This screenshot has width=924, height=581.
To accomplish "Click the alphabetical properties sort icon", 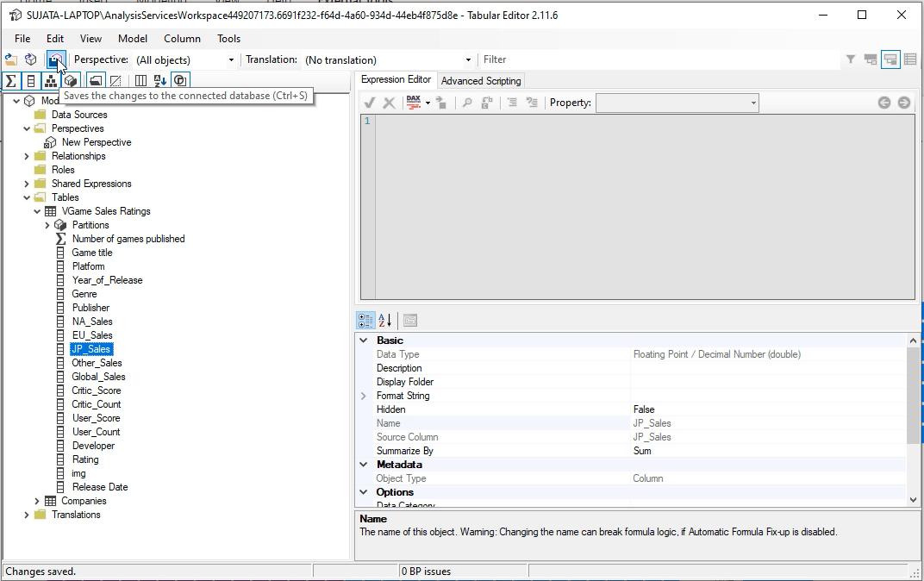I will point(384,321).
